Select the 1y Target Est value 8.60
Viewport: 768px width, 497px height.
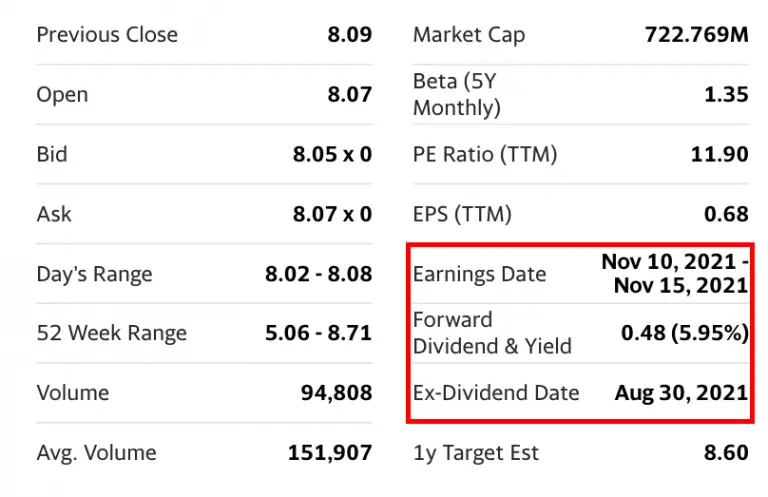(x=726, y=452)
